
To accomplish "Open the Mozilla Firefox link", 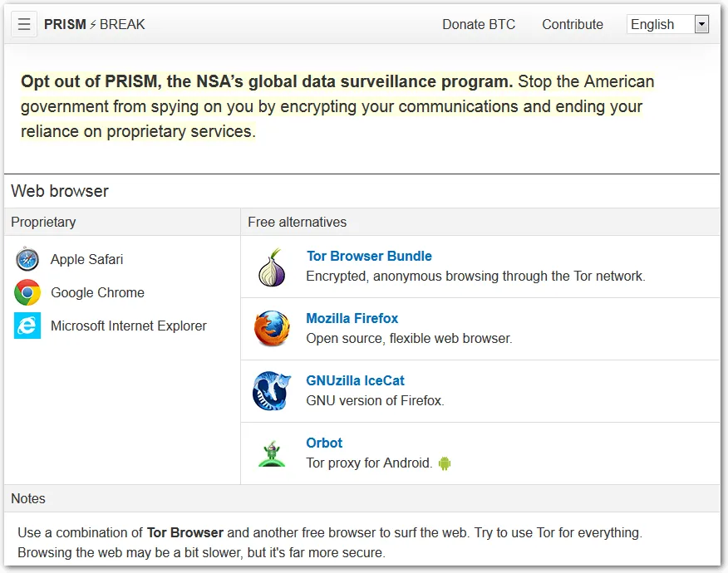I will click(x=352, y=318).
